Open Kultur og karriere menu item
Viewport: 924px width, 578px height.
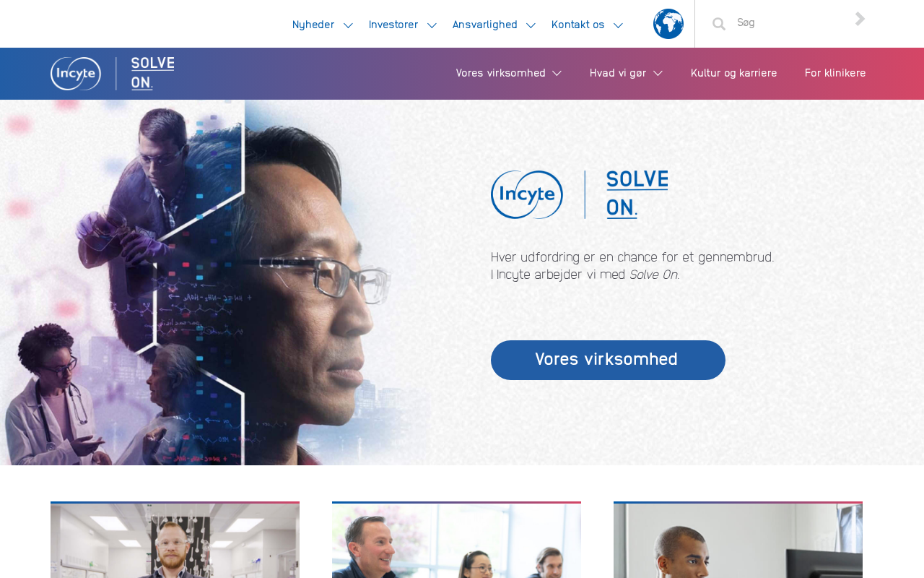pos(733,73)
